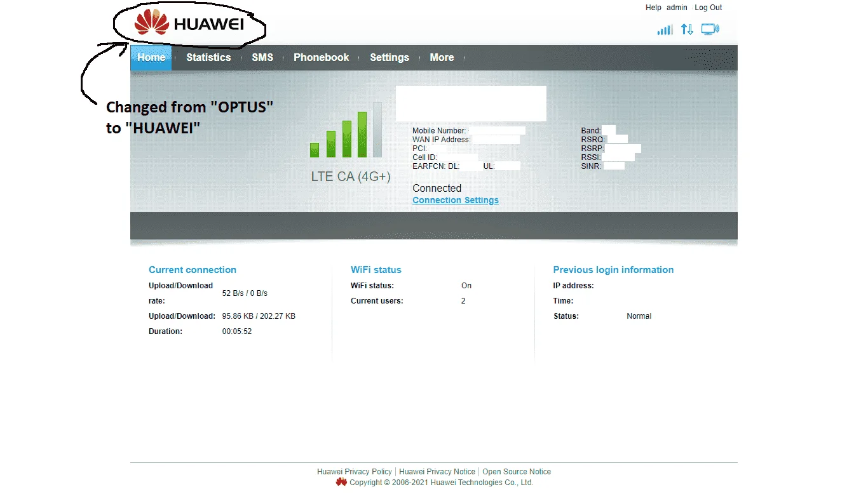Click the Time label under previous login
The image size is (868, 494).
pyautogui.click(x=563, y=301)
